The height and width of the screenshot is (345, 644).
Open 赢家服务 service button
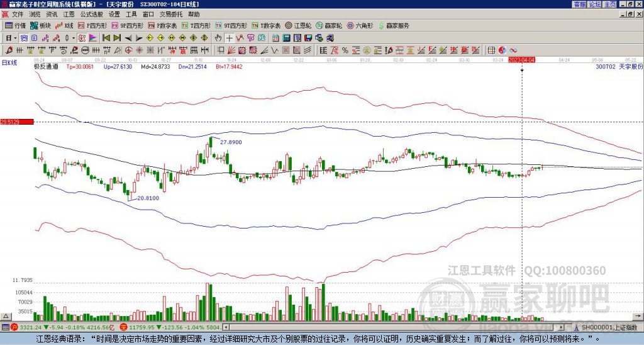pos(394,25)
